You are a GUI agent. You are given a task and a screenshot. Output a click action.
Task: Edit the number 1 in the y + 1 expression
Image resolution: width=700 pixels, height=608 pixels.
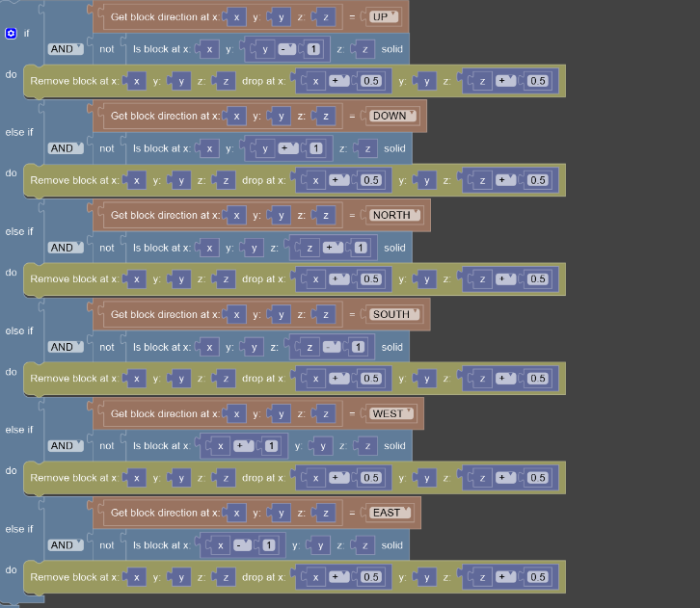[316, 148]
